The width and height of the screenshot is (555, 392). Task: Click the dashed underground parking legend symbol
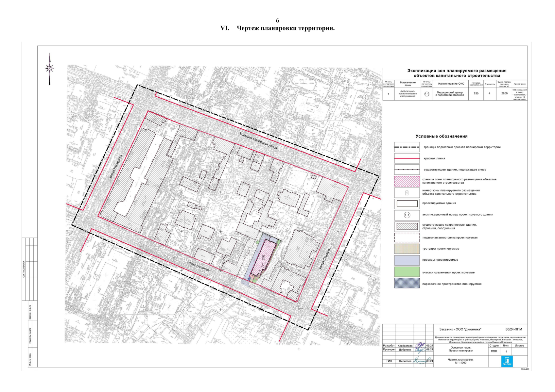[407, 237]
